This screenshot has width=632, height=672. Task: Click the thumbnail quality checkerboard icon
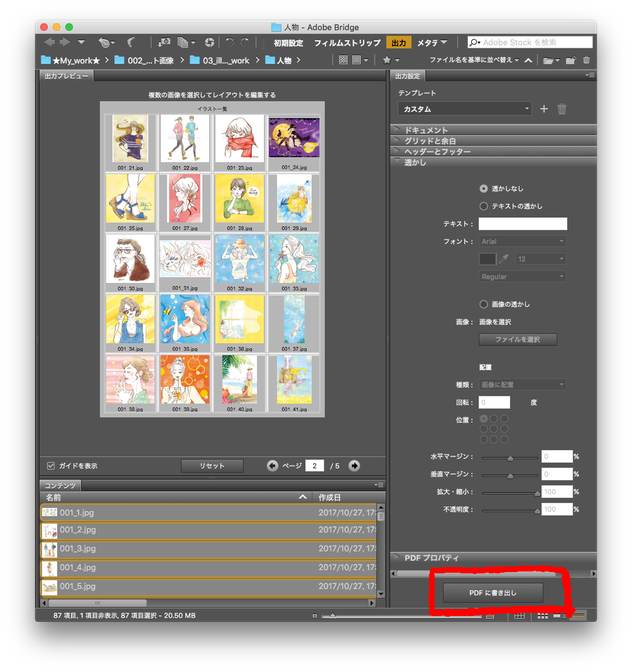point(343,60)
